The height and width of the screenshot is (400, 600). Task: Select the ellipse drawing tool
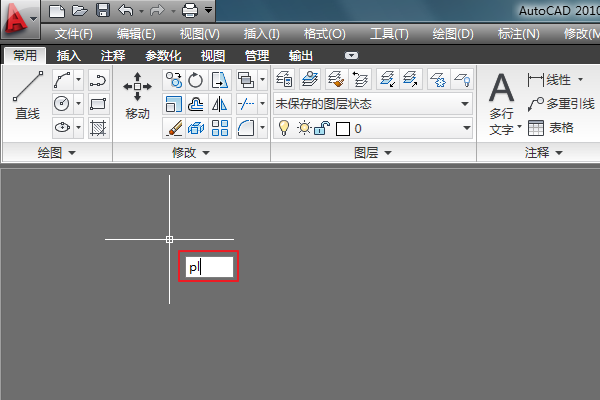[62, 127]
